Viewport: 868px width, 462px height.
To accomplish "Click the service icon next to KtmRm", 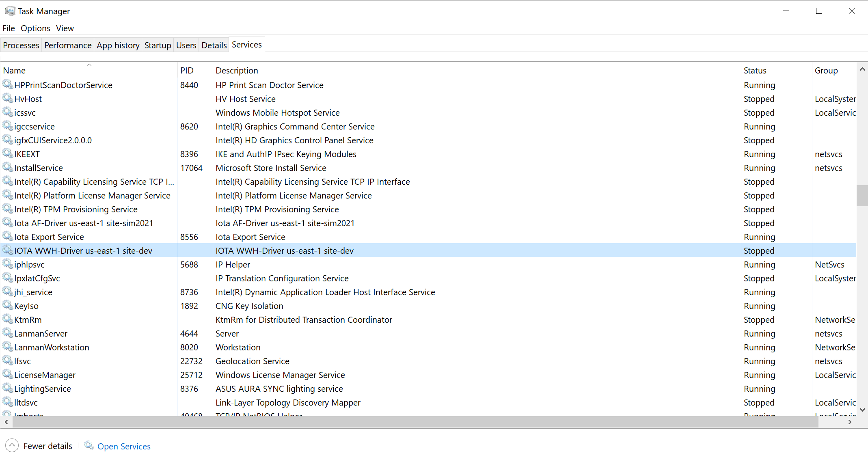I will click(x=8, y=319).
